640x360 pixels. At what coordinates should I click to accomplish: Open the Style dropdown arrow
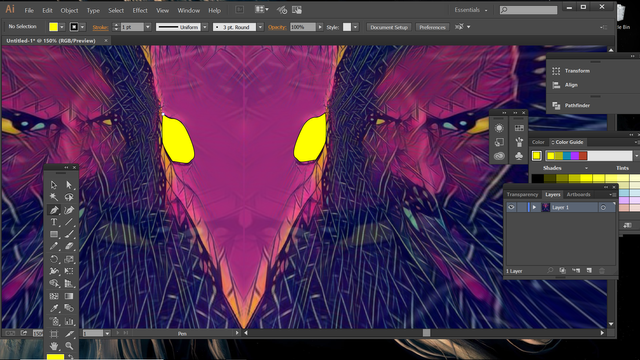pos(356,27)
